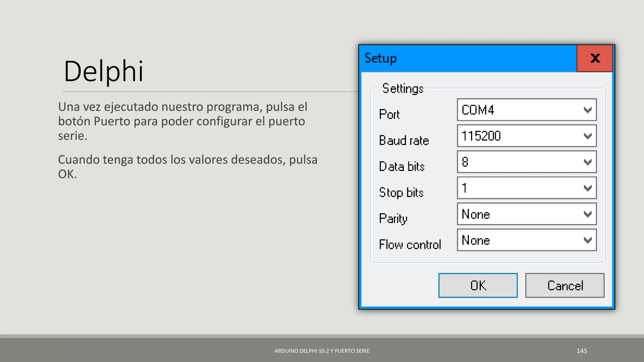Image resolution: width=644 pixels, height=362 pixels.
Task: Click the Flow control label
Action: pos(410,244)
